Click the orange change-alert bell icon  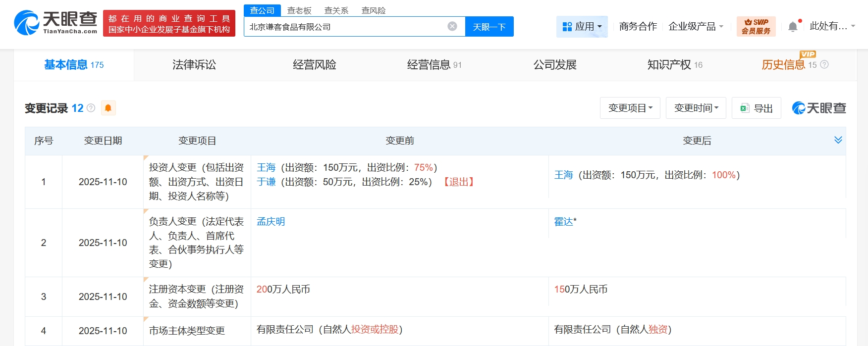tap(108, 108)
